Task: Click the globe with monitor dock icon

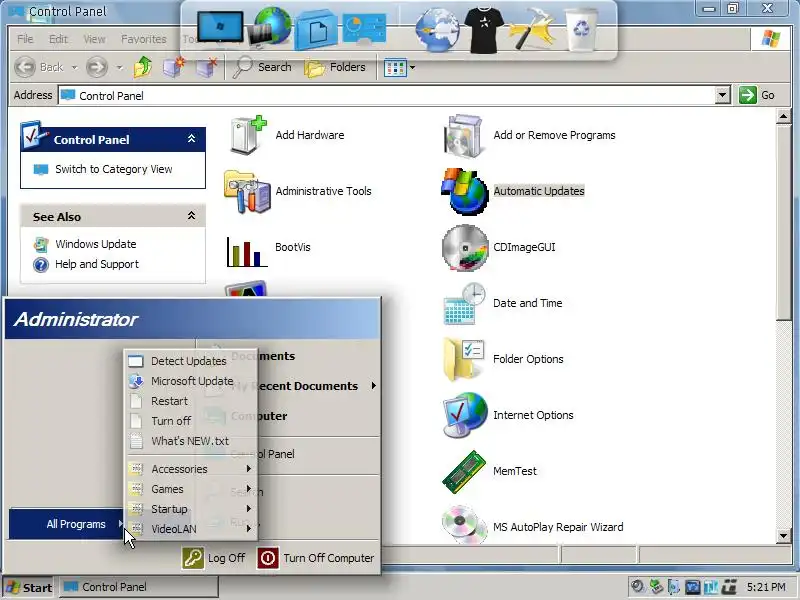Action: tap(269, 28)
